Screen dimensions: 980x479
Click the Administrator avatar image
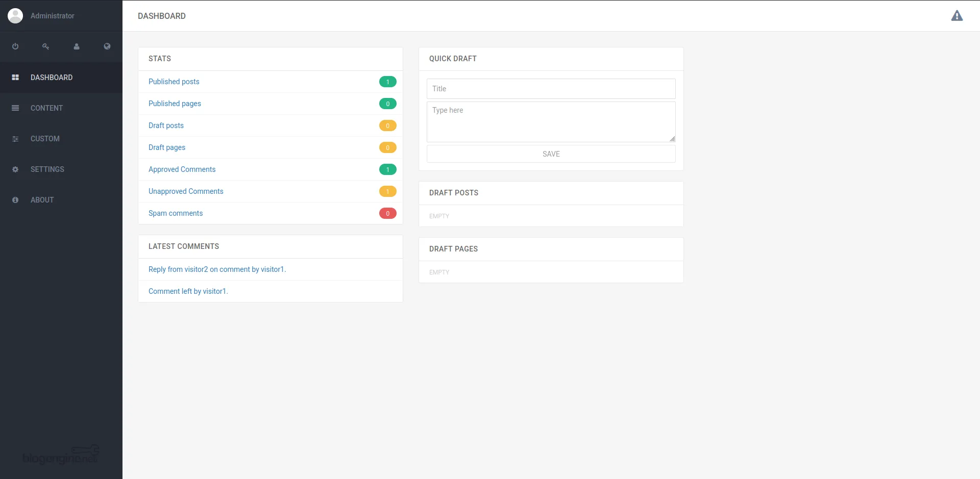(x=15, y=16)
